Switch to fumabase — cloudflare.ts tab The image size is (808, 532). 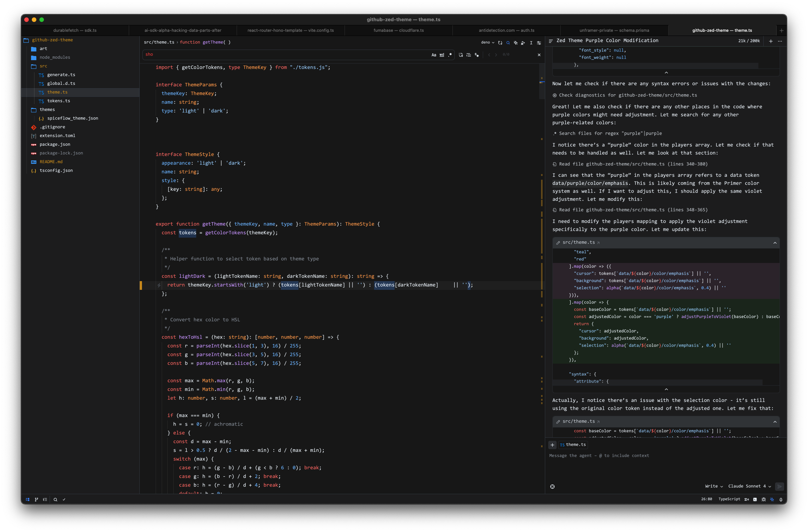tap(399, 30)
